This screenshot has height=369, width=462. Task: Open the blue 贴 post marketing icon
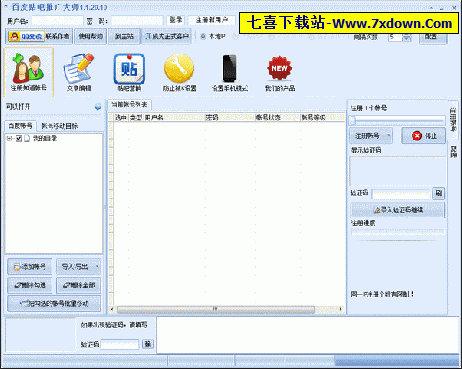(x=129, y=72)
